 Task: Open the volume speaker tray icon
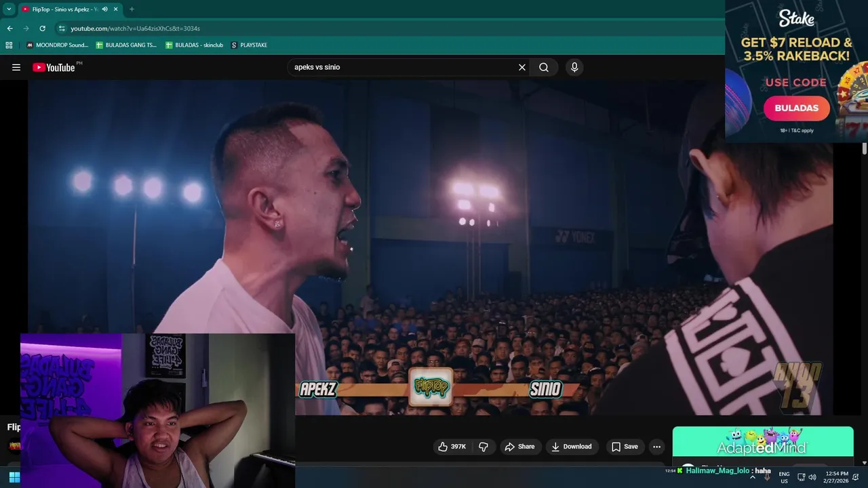pos(812,477)
